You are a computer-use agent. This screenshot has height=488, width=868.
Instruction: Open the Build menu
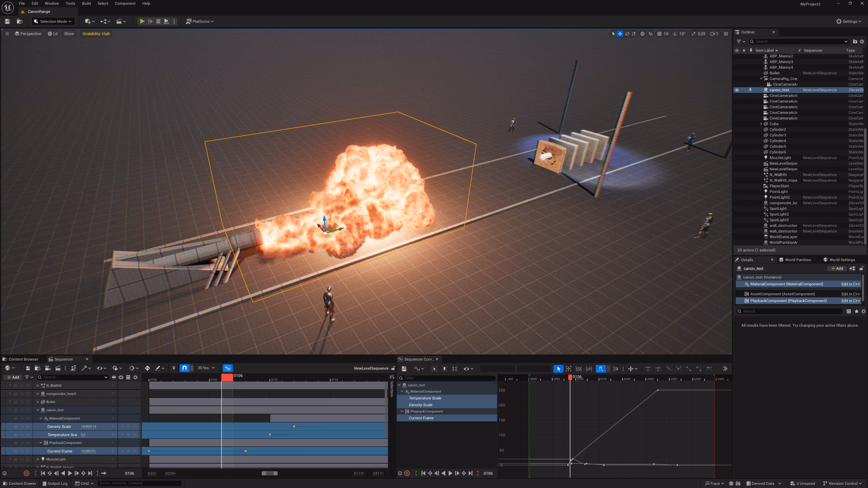86,3
